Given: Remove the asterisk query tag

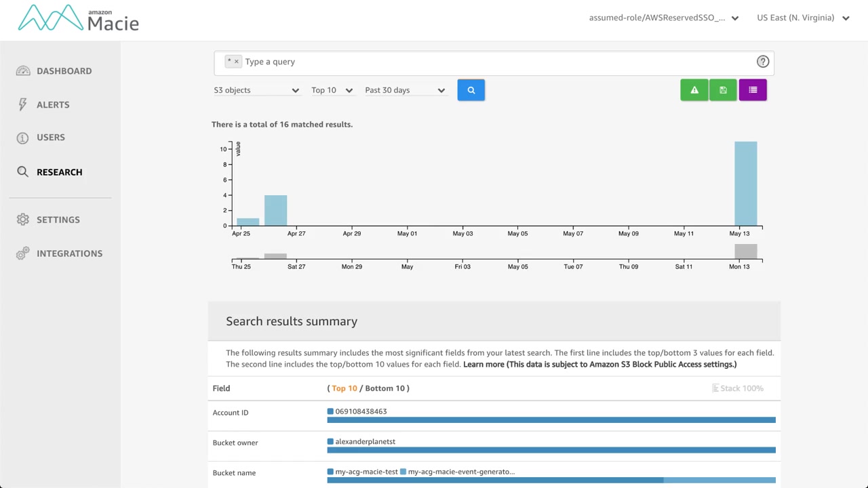Looking at the screenshot, I should click(236, 62).
